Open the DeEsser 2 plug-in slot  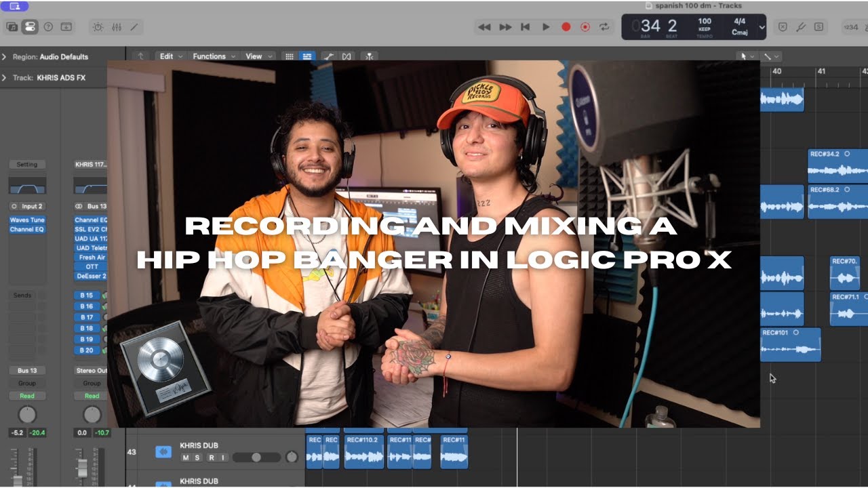tap(91, 277)
